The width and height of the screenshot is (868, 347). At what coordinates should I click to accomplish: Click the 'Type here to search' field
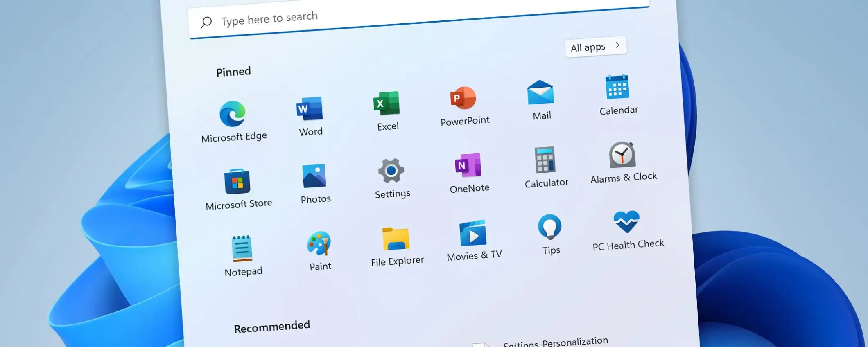[x=418, y=19]
